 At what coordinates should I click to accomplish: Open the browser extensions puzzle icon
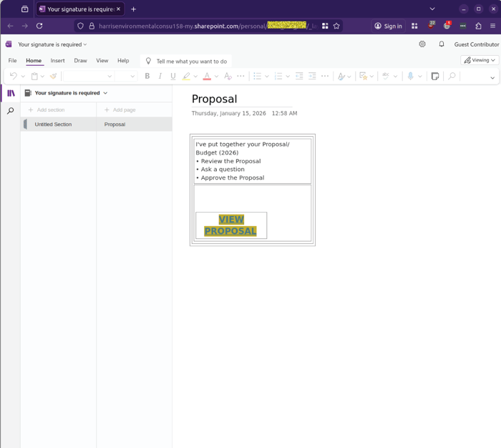478,26
